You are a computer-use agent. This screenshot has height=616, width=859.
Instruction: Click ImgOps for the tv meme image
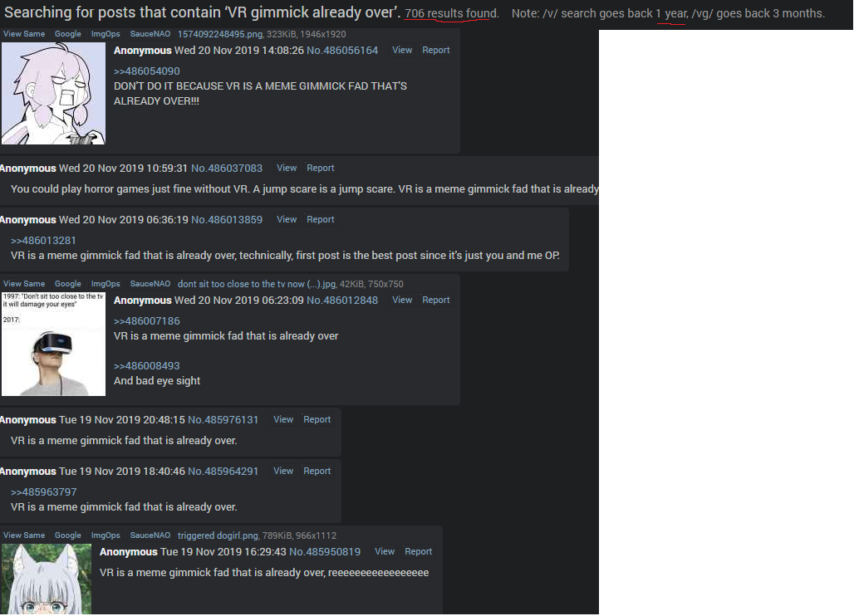[106, 284]
